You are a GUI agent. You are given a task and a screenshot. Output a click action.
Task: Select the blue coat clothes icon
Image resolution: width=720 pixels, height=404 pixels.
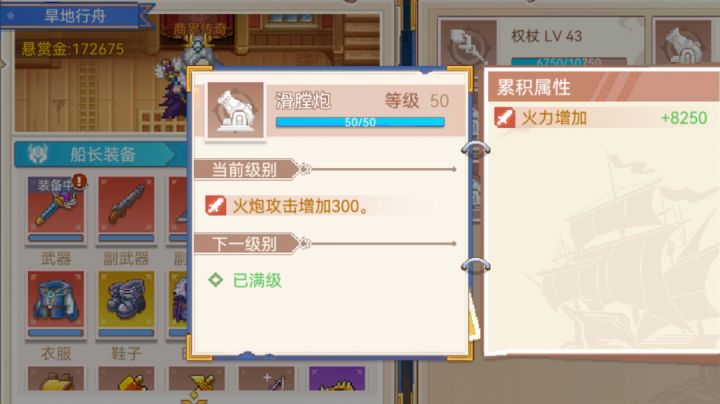coord(56,299)
